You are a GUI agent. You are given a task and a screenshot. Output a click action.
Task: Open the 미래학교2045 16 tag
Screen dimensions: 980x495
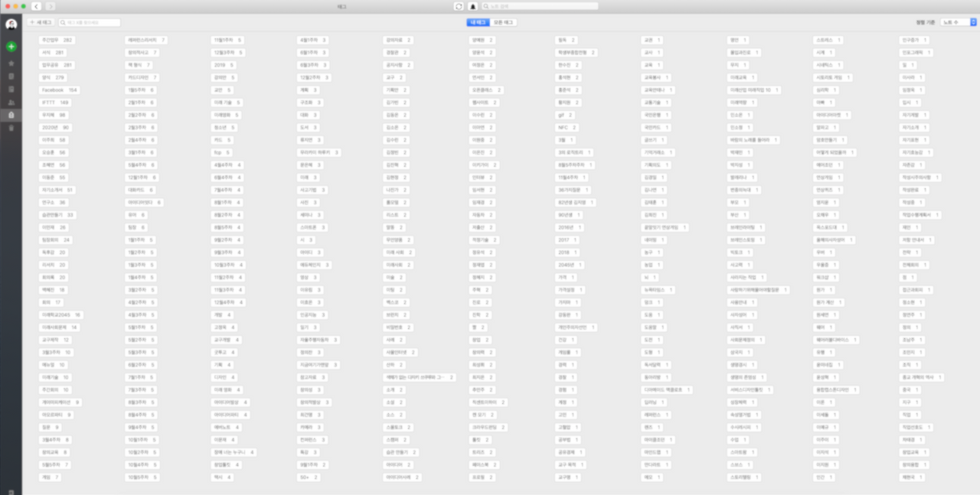[x=61, y=315]
